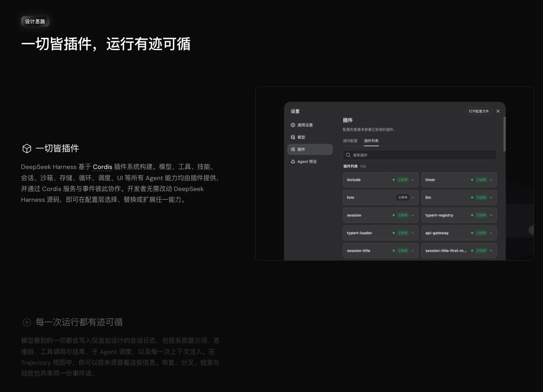Image resolution: width=543 pixels, height=392 pixels.
Task: Click the include plugin name
Action: pyautogui.click(x=354, y=180)
